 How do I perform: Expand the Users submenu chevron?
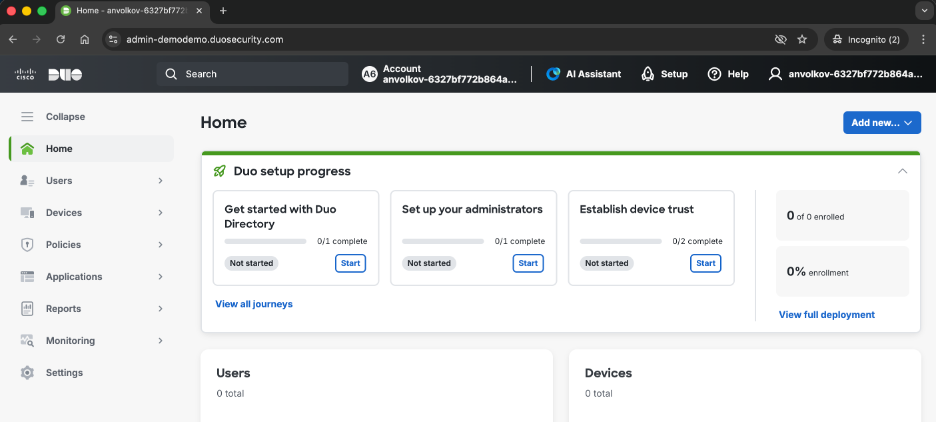tap(160, 181)
